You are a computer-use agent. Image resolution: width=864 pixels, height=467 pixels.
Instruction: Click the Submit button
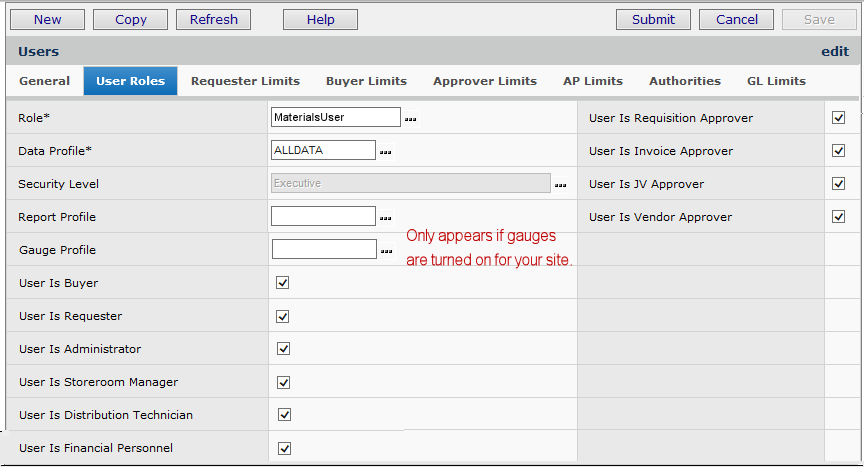click(x=653, y=19)
